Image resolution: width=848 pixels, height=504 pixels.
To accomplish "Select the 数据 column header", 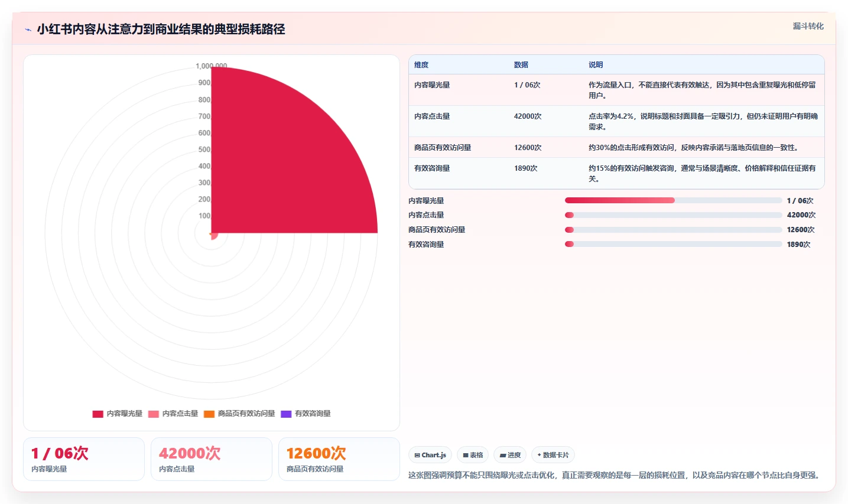I will pos(521,65).
